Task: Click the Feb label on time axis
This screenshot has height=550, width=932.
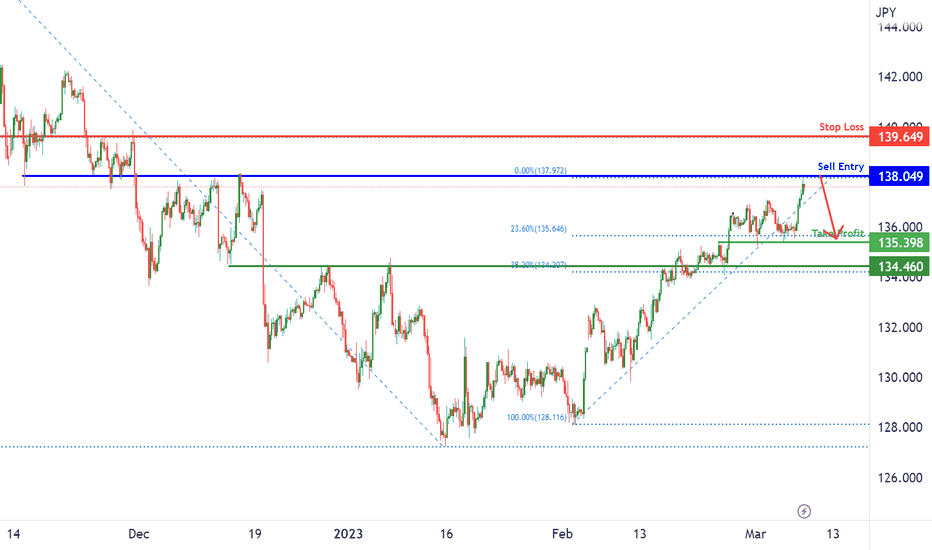Action: (562, 534)
